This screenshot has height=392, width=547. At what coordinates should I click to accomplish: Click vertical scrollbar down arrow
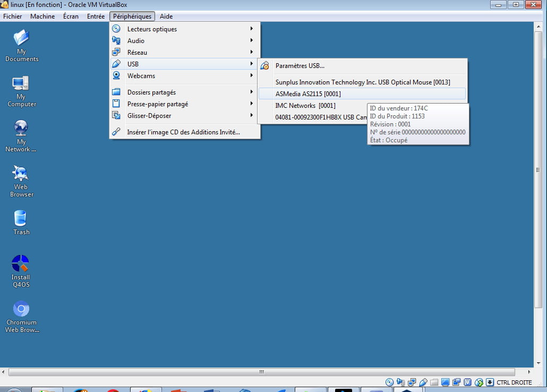pos(539,363)
